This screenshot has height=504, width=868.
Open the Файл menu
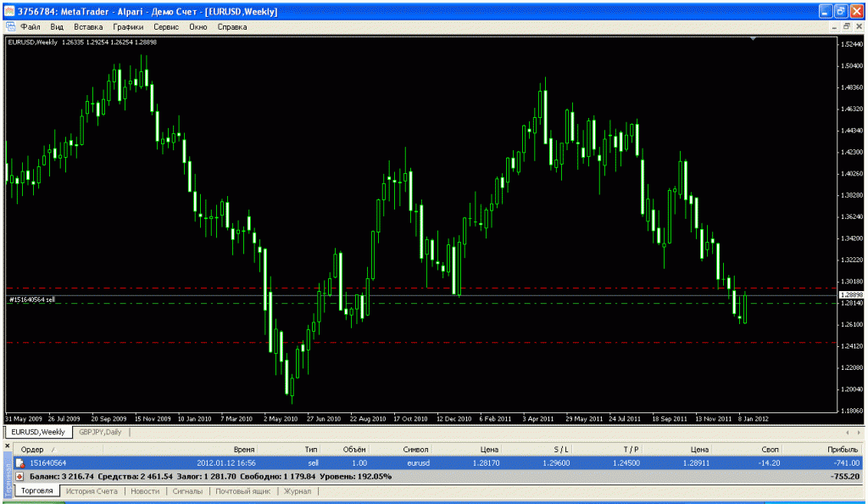pyautogui.click(x=31, y=27)
